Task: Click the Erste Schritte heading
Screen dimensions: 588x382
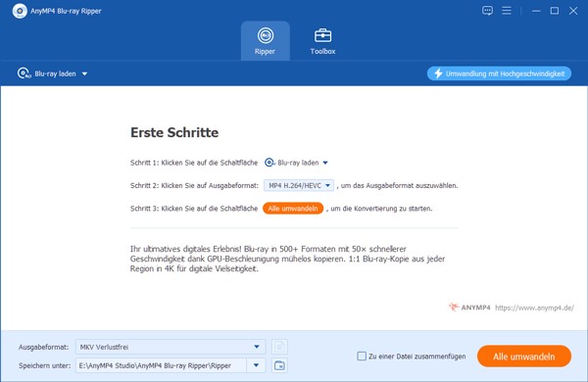Action: pos(174,132)
